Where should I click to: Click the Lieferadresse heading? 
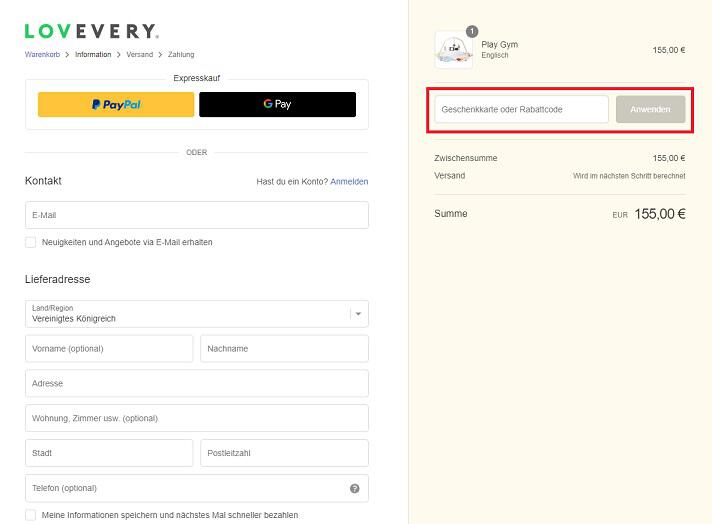[58, 279]
